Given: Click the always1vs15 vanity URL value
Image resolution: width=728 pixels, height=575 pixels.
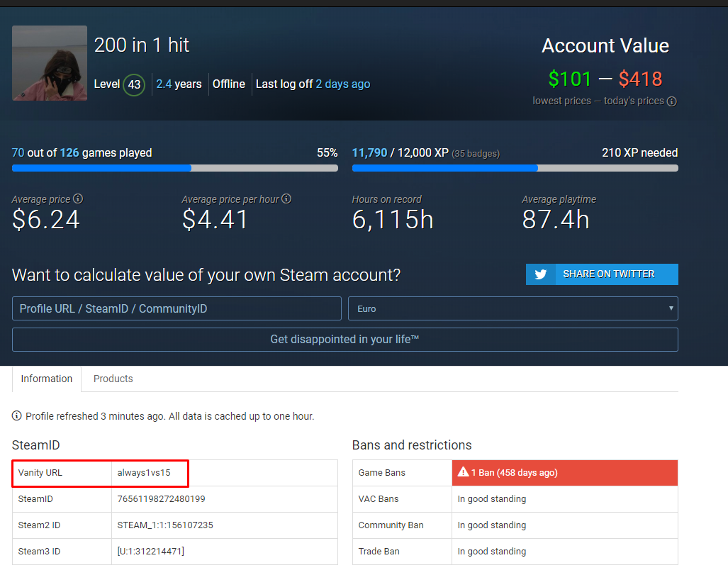Looking at the screenshot, I should (144, 473).
